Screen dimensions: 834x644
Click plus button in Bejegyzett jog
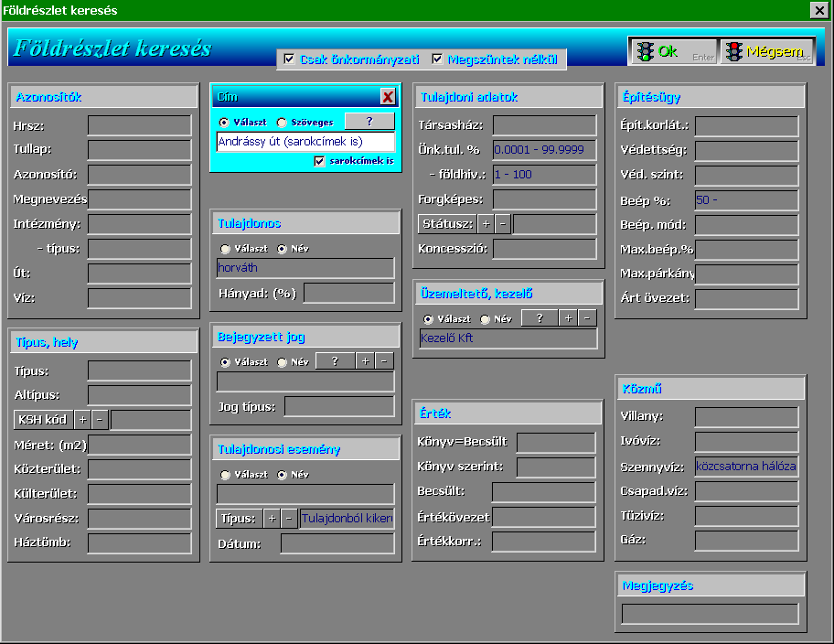click(366, 360)
